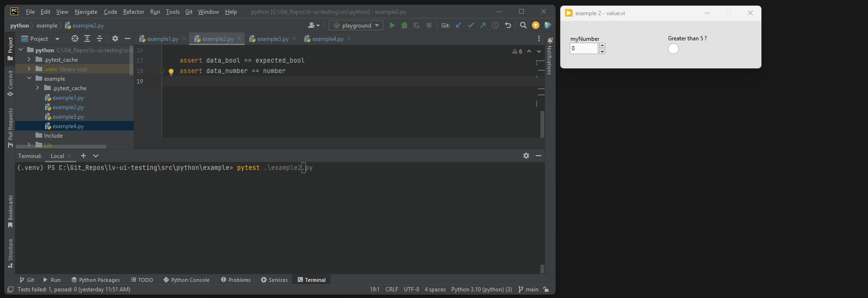This screenshot has height=298, width=868.
Task: Stop the running process
Action: point(429,25)
